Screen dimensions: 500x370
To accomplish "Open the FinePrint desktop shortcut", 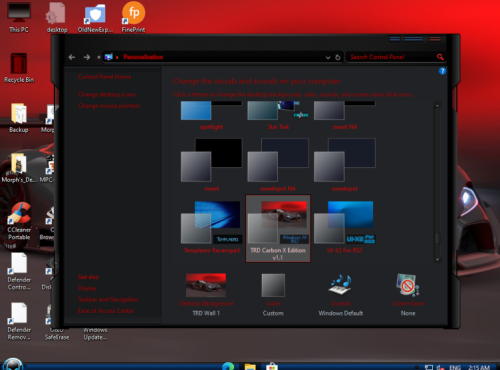I will point(133,17).
